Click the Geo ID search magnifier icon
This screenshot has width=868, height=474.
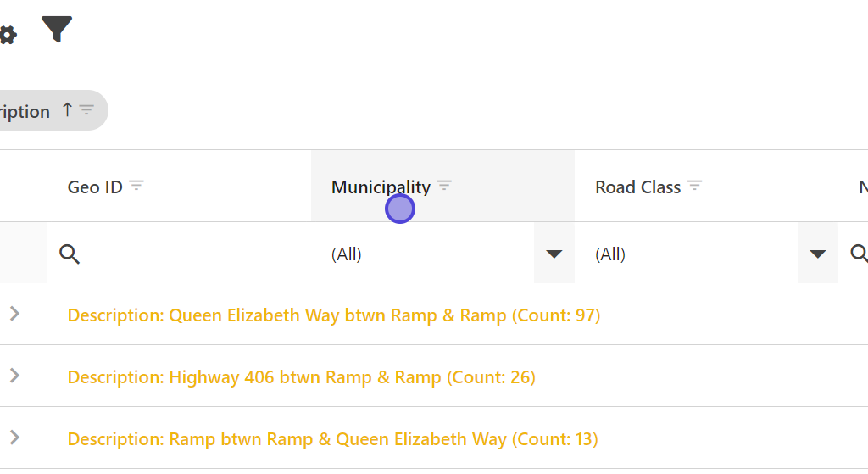click(70, 254)
